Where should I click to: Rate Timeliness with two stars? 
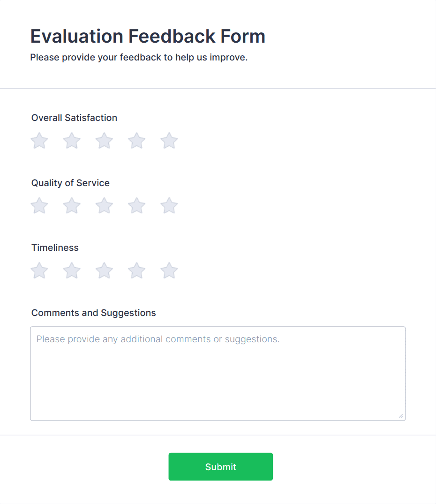pos(71,271)
